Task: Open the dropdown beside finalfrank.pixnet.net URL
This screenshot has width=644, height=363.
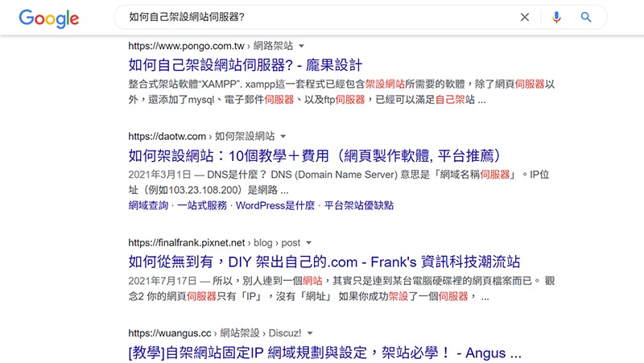Action: 308,242
